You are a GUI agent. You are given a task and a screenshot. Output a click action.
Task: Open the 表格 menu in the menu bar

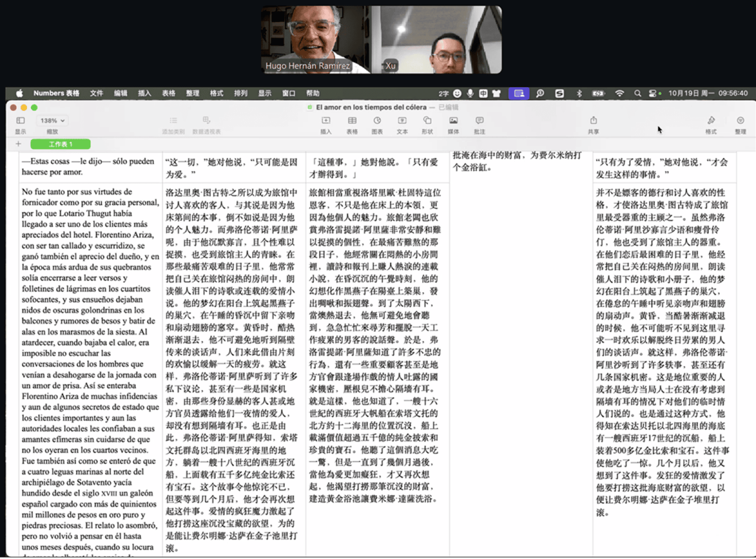[x=169, y=93]
